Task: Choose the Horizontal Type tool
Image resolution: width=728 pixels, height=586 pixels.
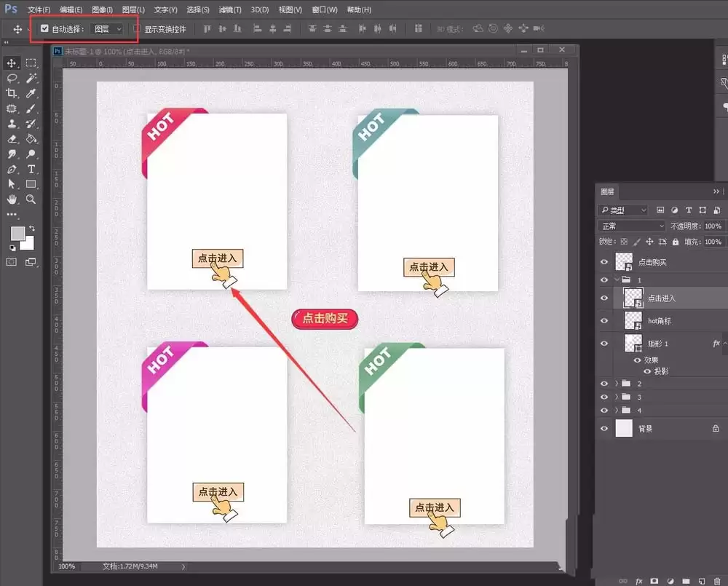Action: pos(31,169)
